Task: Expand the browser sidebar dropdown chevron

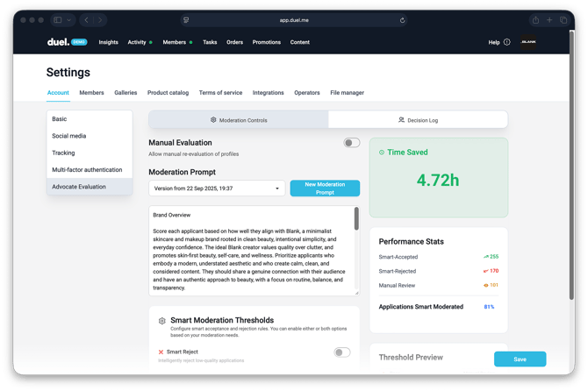Action: point(68,19)
